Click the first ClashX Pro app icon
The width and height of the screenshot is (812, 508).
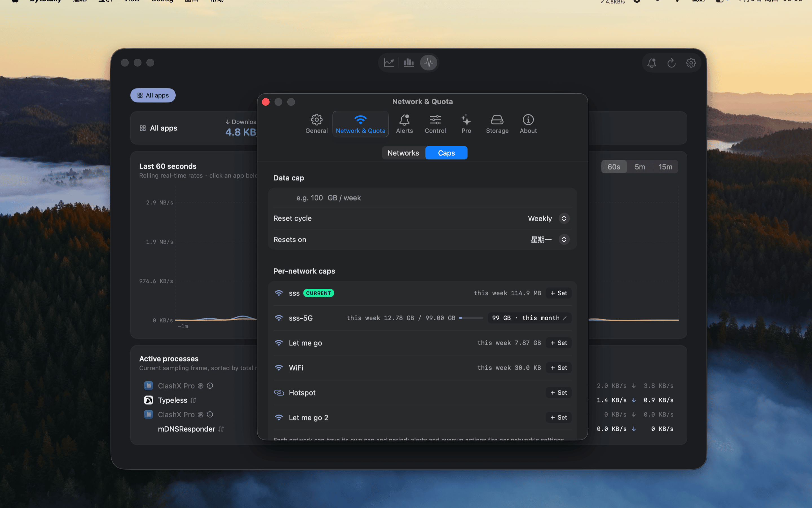(x=148, y=386)
